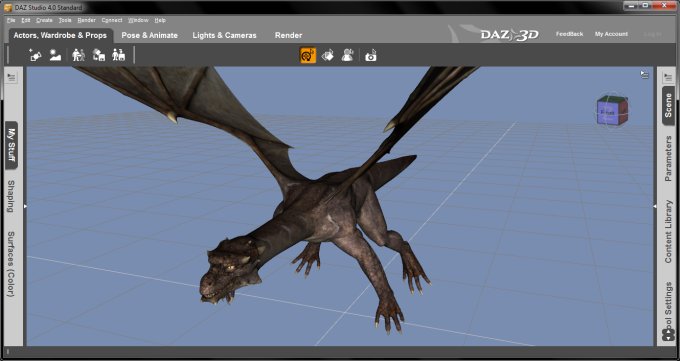680x361 pixels.
Task: Click the environment landscape icon with sun
Action: coord(55,55)
